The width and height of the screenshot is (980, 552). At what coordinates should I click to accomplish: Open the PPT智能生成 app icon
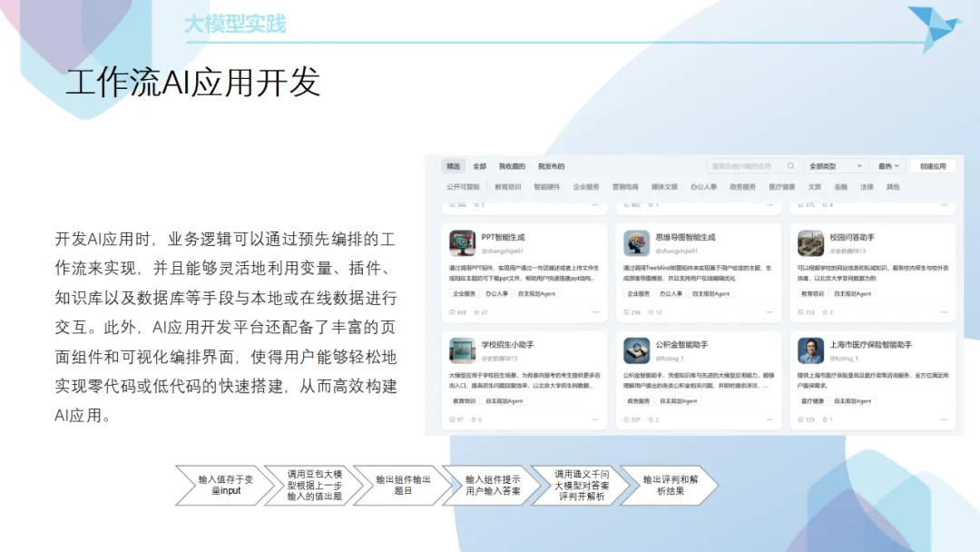[462, 243]
